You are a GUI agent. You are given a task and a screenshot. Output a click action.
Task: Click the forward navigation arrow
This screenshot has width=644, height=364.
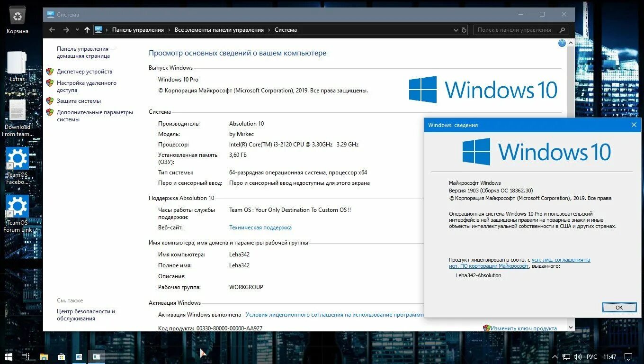click(x=66, y=30)
